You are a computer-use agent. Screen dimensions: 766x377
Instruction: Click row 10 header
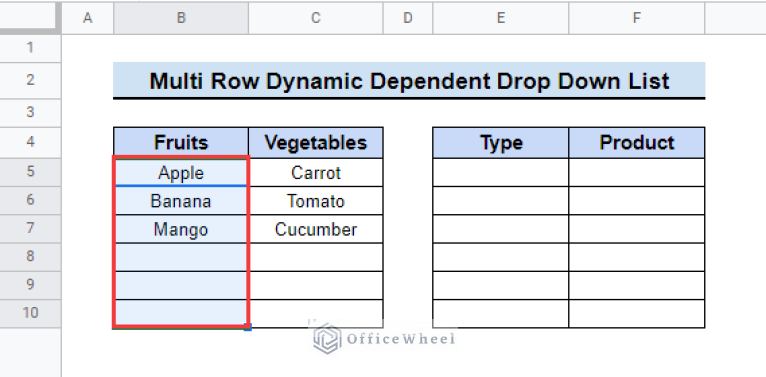(30, 314)
